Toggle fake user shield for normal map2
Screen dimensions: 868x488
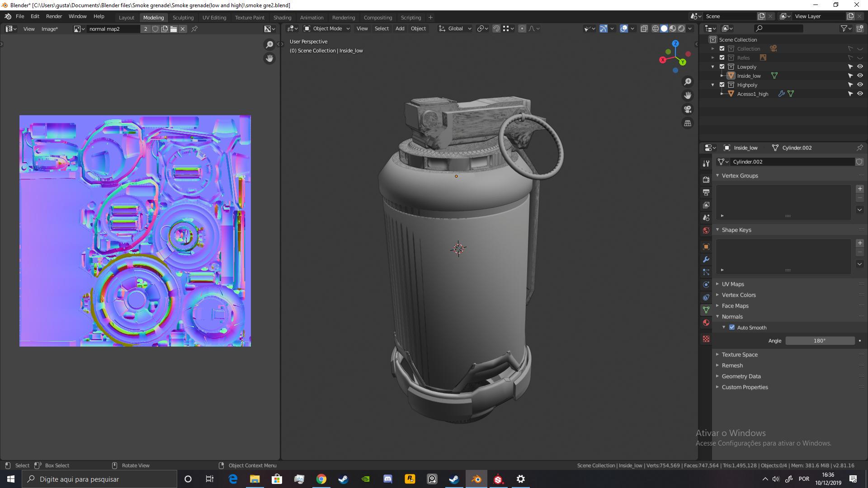[x=155, y=29]
